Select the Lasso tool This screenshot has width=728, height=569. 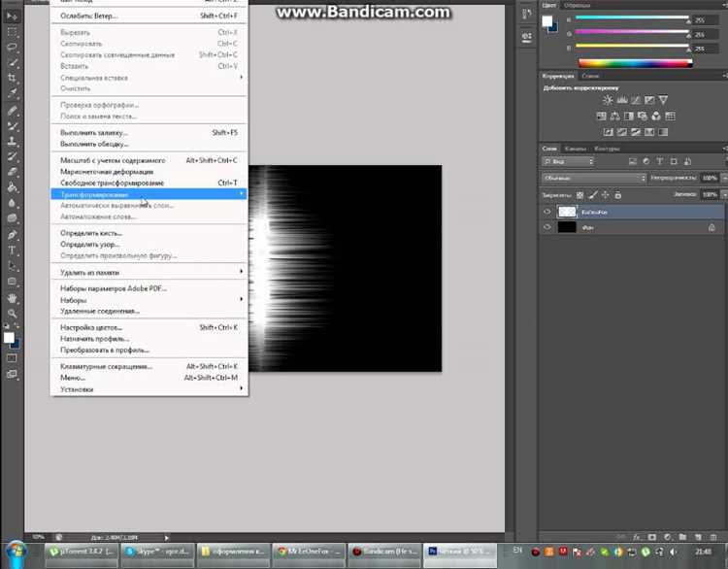(12, 48)
